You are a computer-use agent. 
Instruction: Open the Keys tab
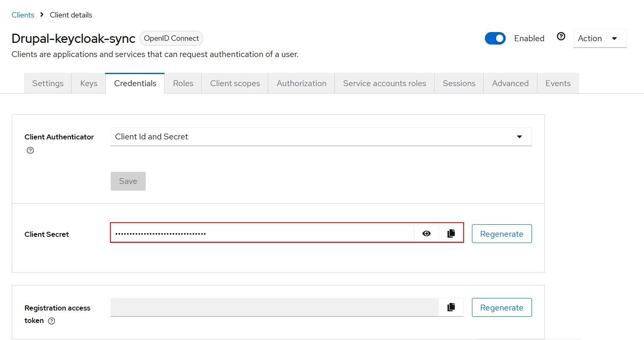click(x=89, y=83)
